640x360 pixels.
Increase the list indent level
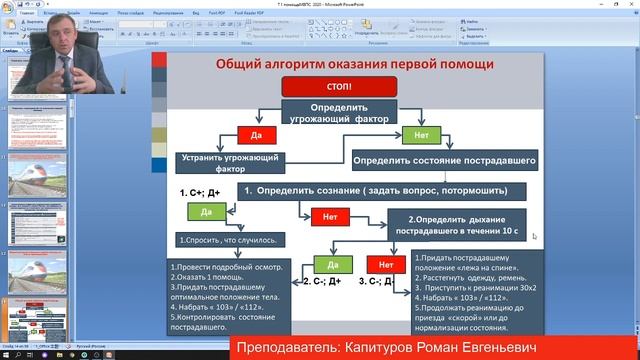[x=230, y=24]
